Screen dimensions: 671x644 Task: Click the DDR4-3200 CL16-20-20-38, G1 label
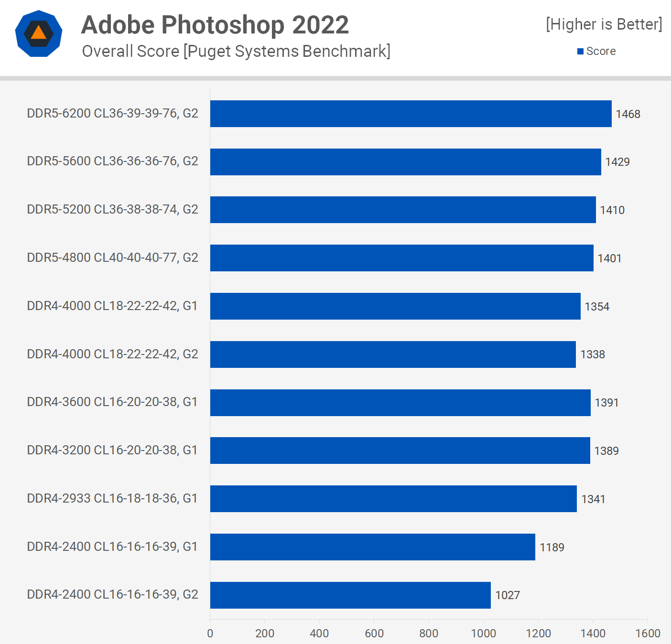pos(112,450)
